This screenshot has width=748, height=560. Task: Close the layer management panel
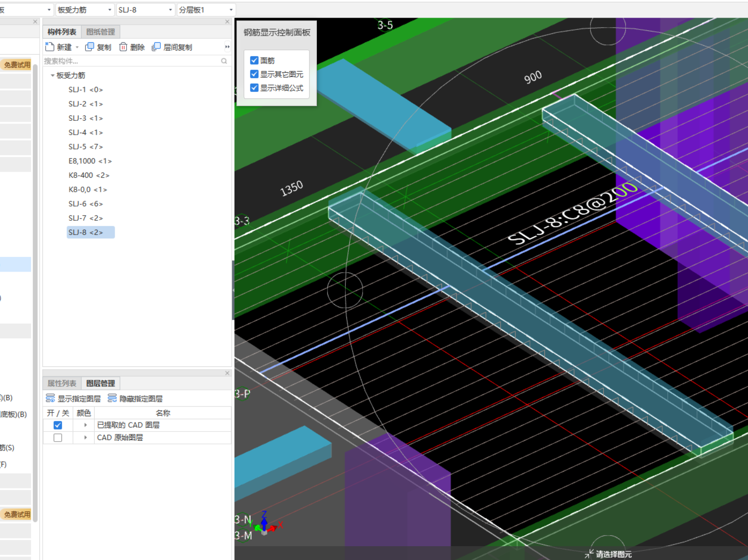[227, 373]
